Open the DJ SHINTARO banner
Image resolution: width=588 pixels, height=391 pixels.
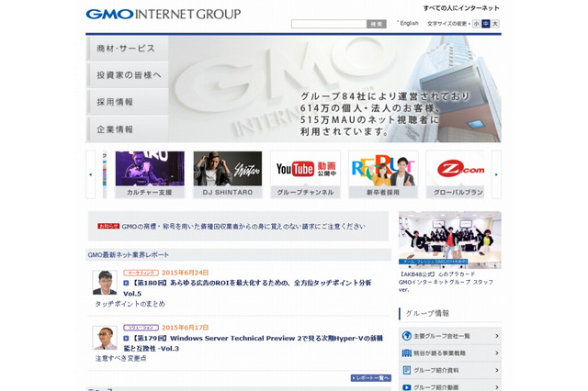tap(228, 174)
